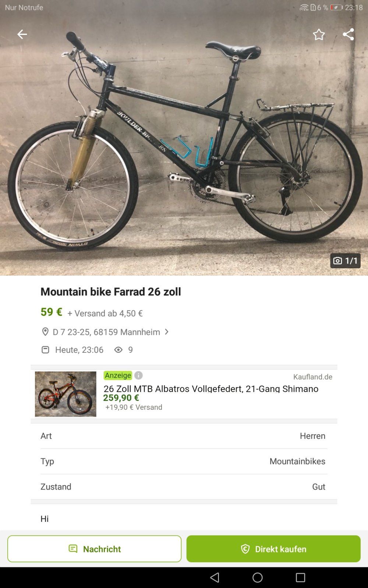This screenshot has width=368, height=588.
Task: Open the share icon at top right
Action: (x=348, y=34)
